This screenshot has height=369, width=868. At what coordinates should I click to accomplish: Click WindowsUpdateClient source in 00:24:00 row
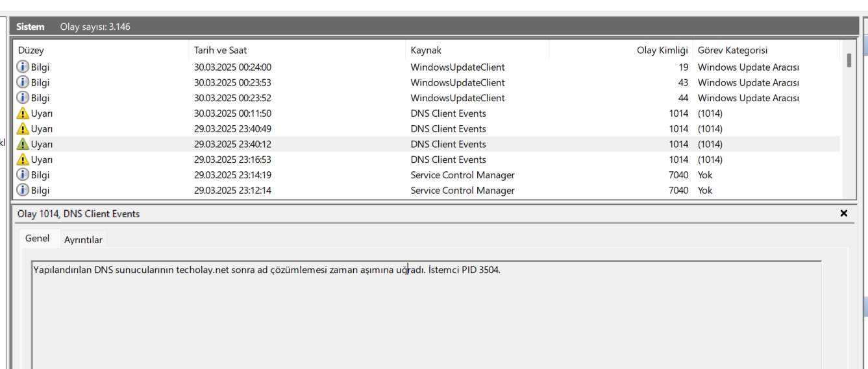[x=458, y=67]
